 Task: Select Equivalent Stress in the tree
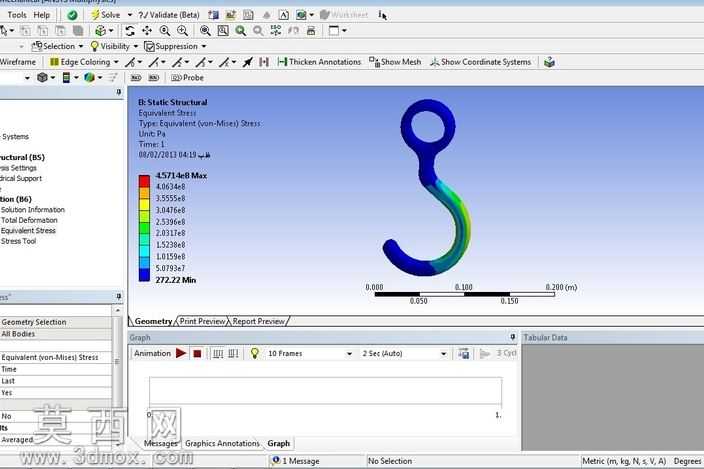(28, 230)
